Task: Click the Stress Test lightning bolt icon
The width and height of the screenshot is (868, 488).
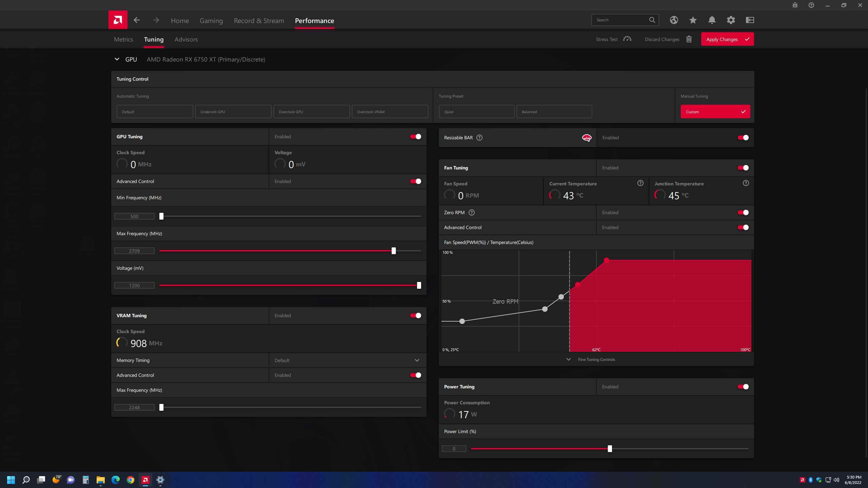Action: (x=627, y=39)
